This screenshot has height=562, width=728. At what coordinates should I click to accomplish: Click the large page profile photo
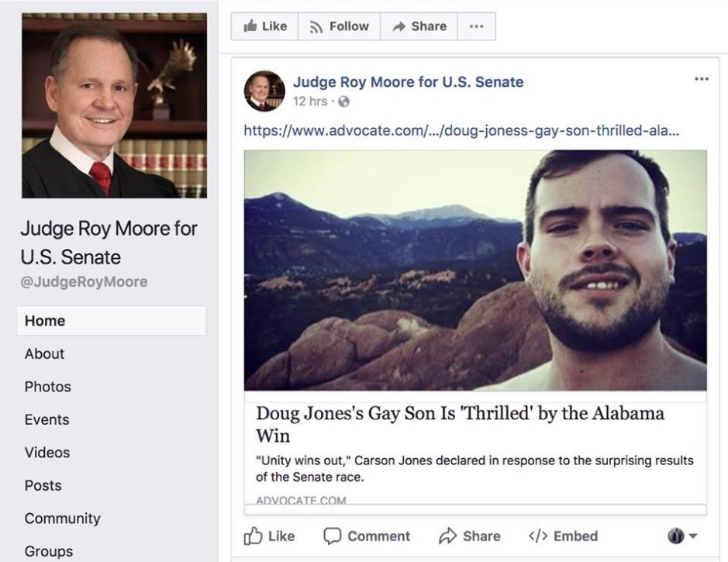(114, 105)
